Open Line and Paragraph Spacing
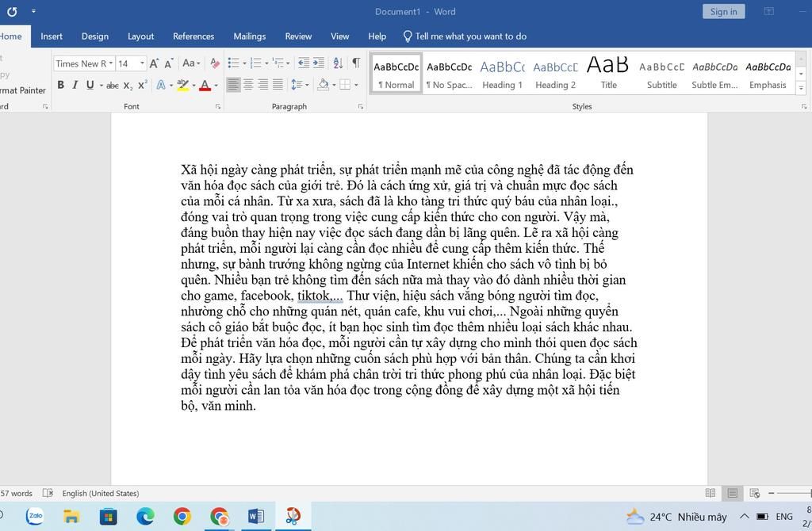Viewport: 812px width, 531px height. tap(297, 85)
